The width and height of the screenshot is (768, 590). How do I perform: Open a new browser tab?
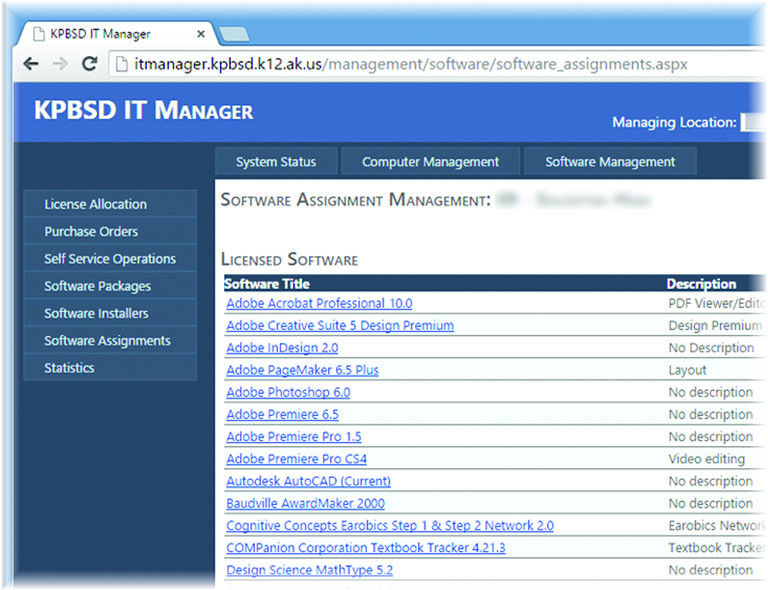(x=234, y=34)
